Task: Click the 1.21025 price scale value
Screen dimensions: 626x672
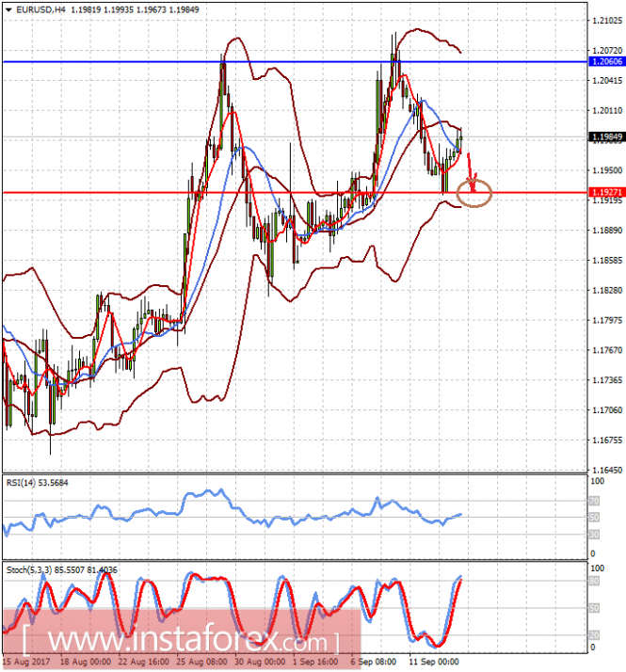Action: tap(607, 21)
